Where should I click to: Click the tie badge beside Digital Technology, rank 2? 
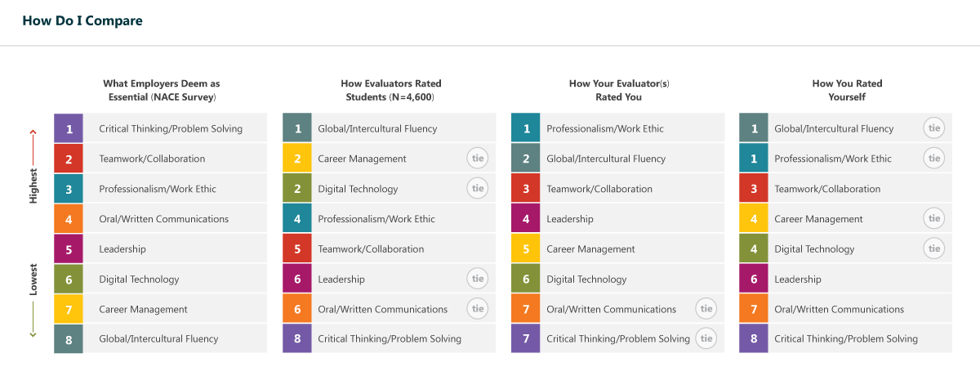coord(478,189)
